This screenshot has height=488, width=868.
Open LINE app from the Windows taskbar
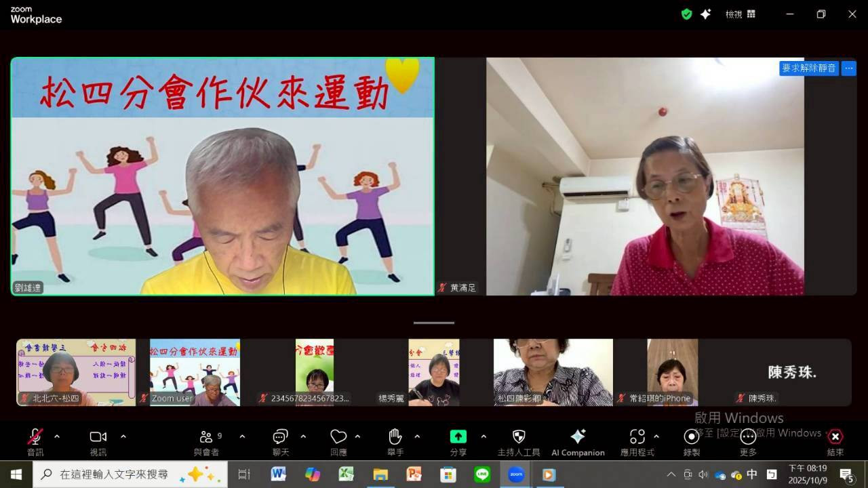coord(482,474)
